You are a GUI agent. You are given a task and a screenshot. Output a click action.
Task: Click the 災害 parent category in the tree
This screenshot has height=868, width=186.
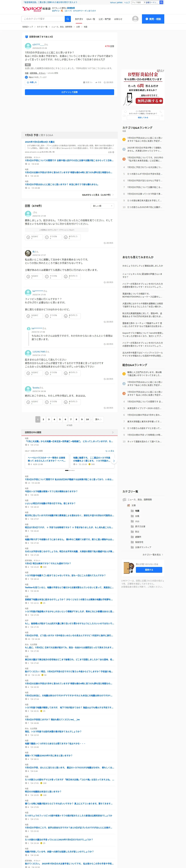(134, 505)
